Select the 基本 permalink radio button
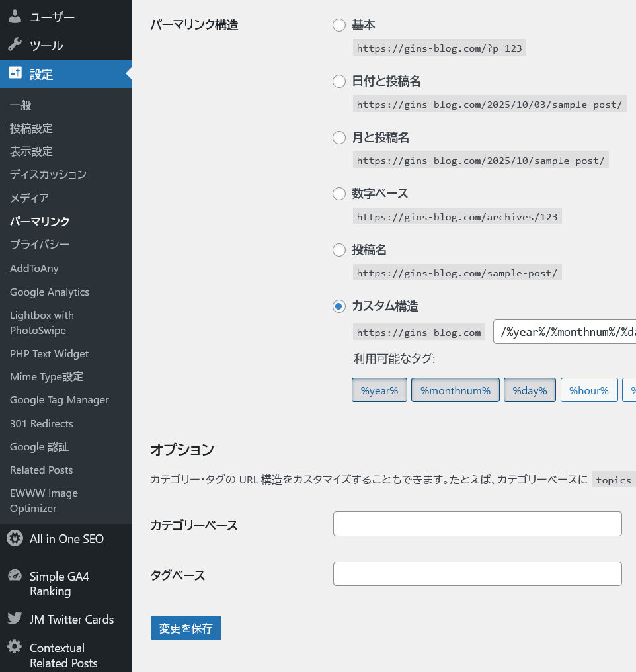The width and height of the screenshot is (636, 672). 339,25
